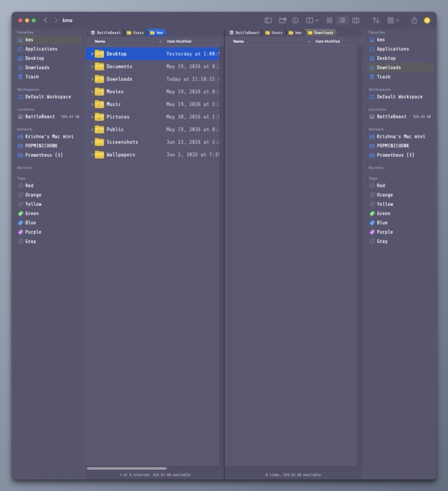Expand the Public folder row
This screenshot has height=491, width=448.
pos(92,129)
